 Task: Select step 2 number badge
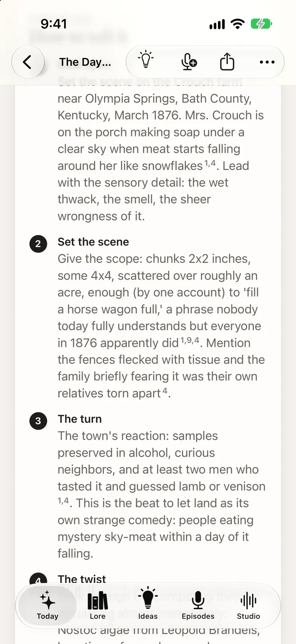point(38,244)
